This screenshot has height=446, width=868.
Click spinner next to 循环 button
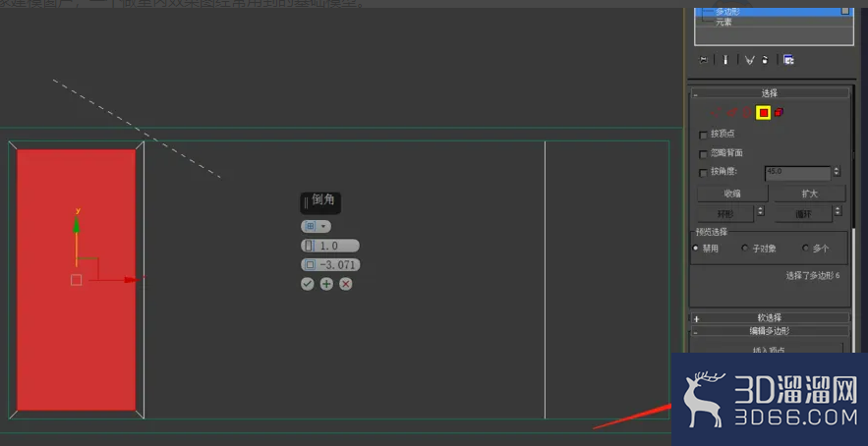838,211
